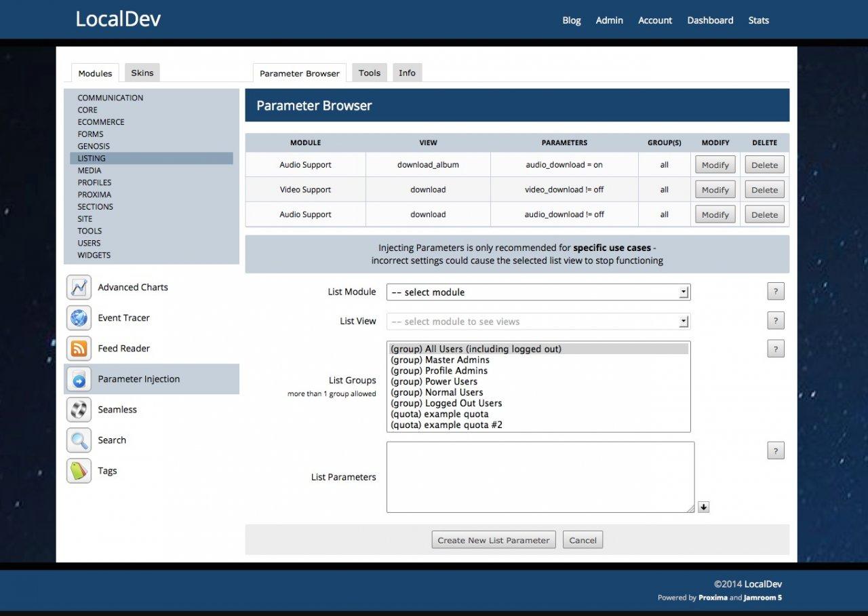
Task: Open the List Module dropdown
Action: coord(538,292)
